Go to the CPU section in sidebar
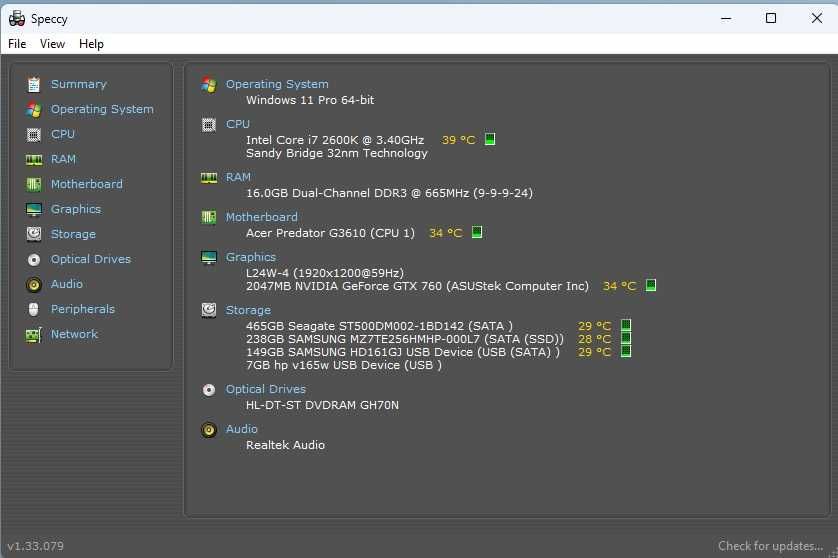 click(x=63, y=134)
